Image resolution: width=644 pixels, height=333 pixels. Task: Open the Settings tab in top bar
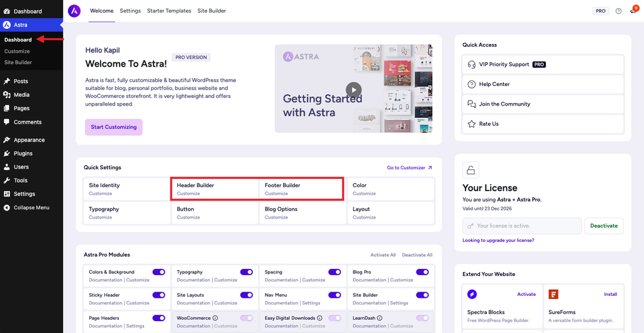click(130, 11)
